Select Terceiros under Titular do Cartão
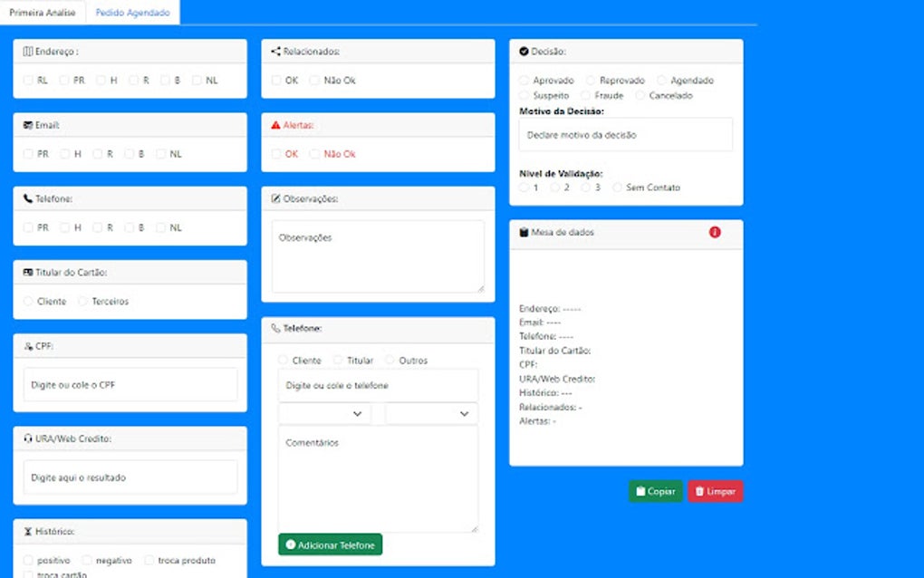This screenshot has height=578, width=924. coord(83,301)
